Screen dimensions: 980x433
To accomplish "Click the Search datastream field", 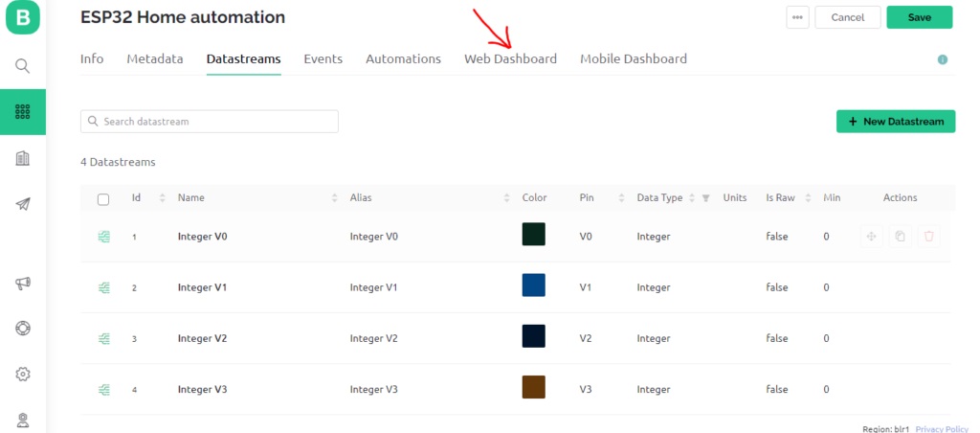I will [210, 122].
